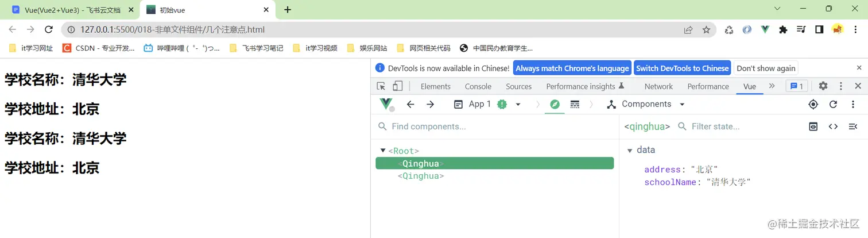This screenshot has width=868, height=238.
Task: Bookmark this page with the star icon
Action: [x=706, y=29]
